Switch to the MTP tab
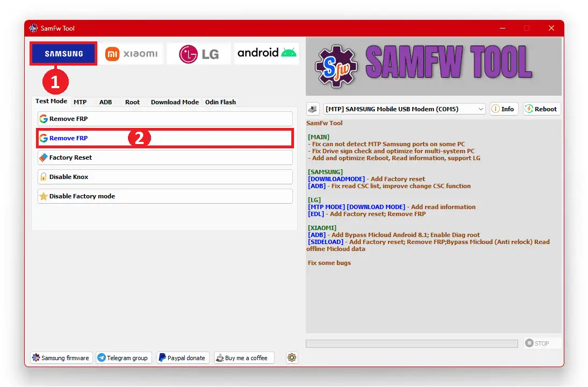Image resolution: width=588 pixels, height=387 pixels. coord(80,102)
